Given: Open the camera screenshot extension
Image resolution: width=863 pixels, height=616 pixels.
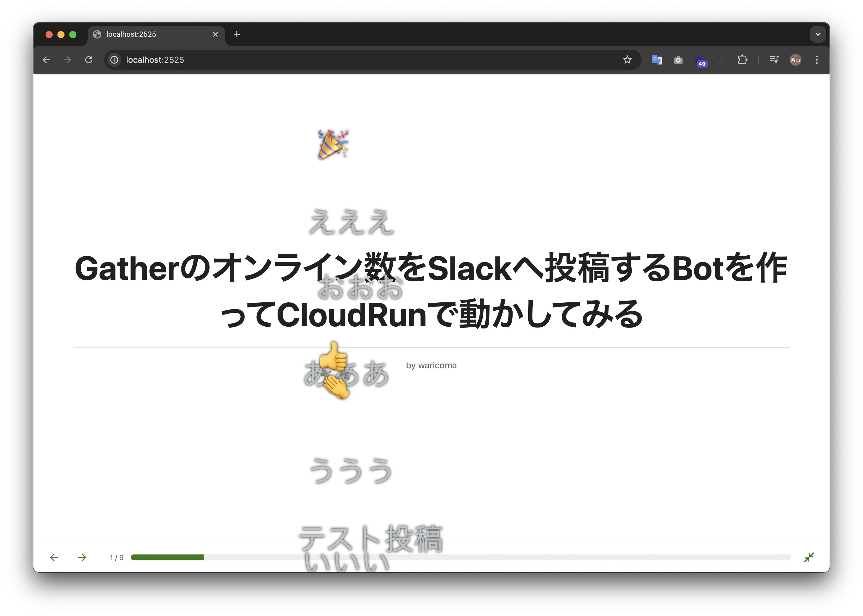Looking at the screenshot, I should click(x=678, y=60).
